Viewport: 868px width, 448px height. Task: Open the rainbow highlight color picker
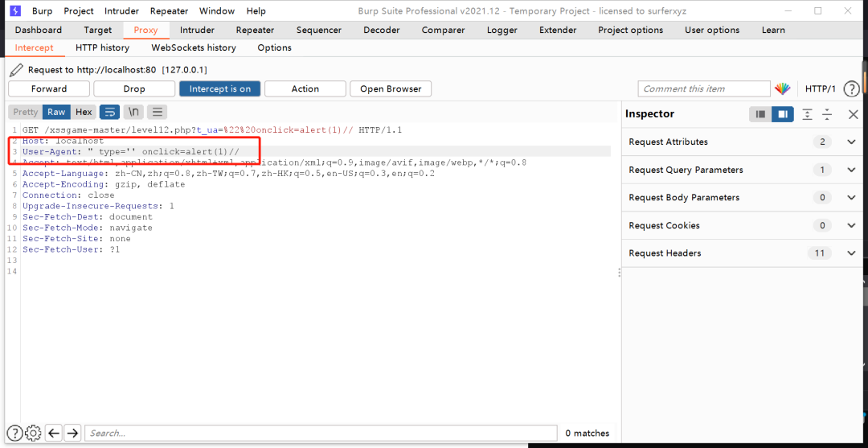[782, 88]
